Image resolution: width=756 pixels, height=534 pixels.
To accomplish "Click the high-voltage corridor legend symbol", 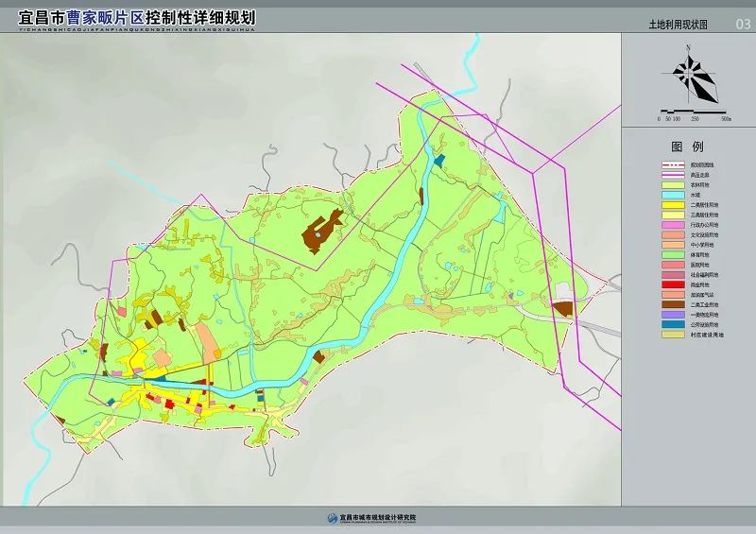I will coord(673,175).
